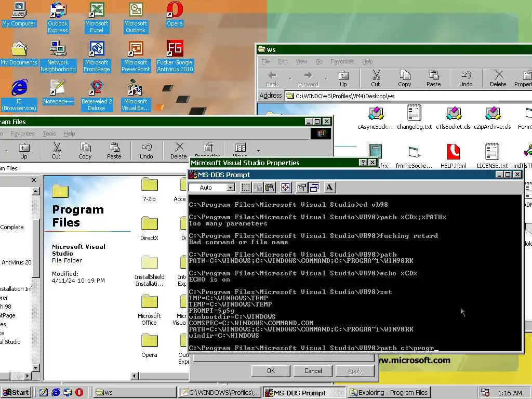
Task: Select the My Computer desktop icon
Action: 19,14
